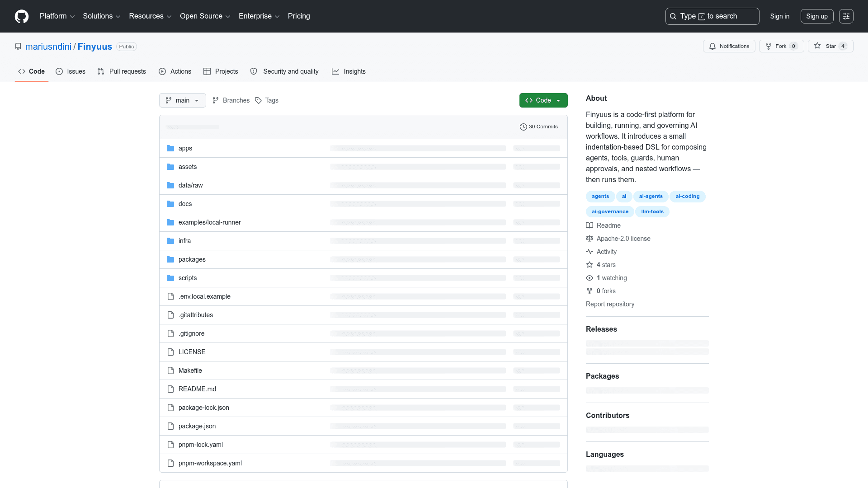Click the fork icon in the Fork button
868x488 pixels.
coord(769,47)
